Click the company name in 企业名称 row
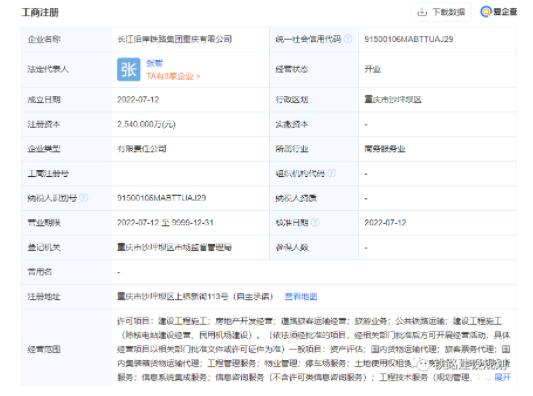 pyautogui.click(x=174, y=39)
